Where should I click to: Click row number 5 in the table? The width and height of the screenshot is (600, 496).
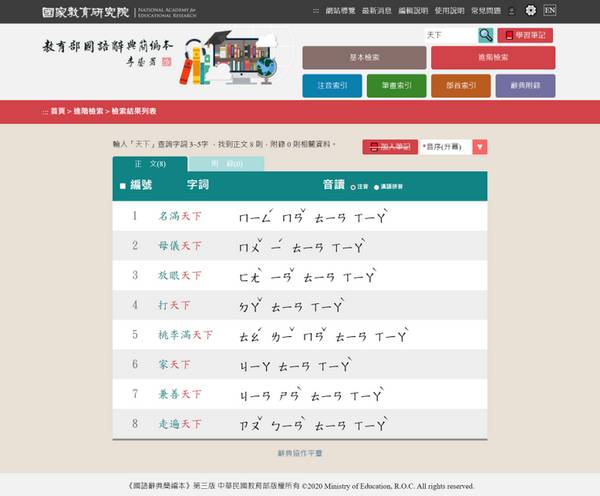tap(135, 335)
